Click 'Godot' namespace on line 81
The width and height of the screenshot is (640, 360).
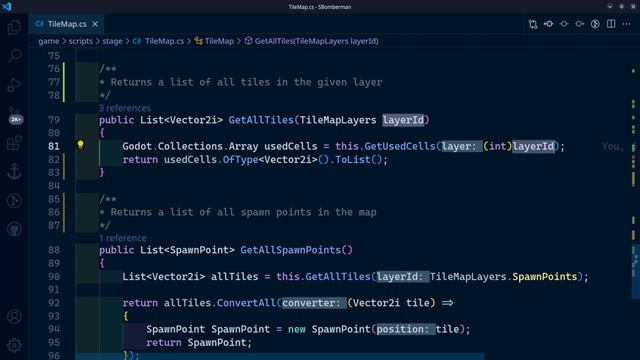(x=137, y=146)
